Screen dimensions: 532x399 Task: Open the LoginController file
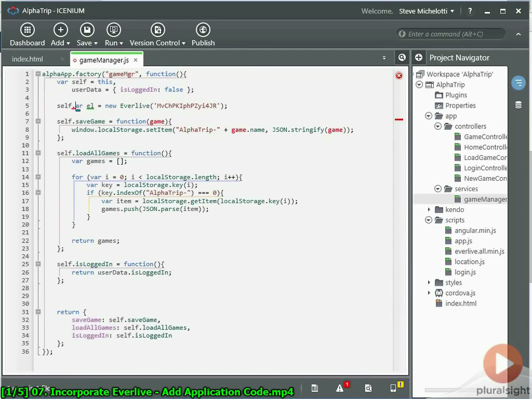(481, 168)
